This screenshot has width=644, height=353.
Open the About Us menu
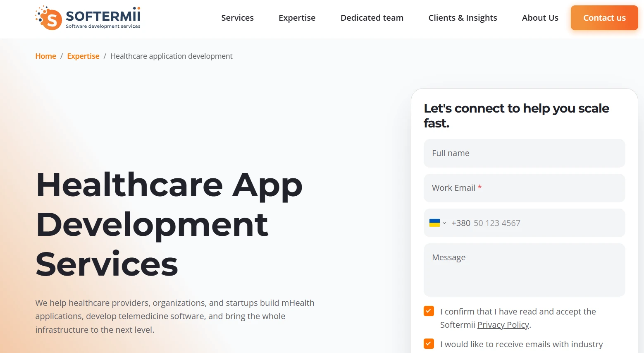tap(540, 18)
